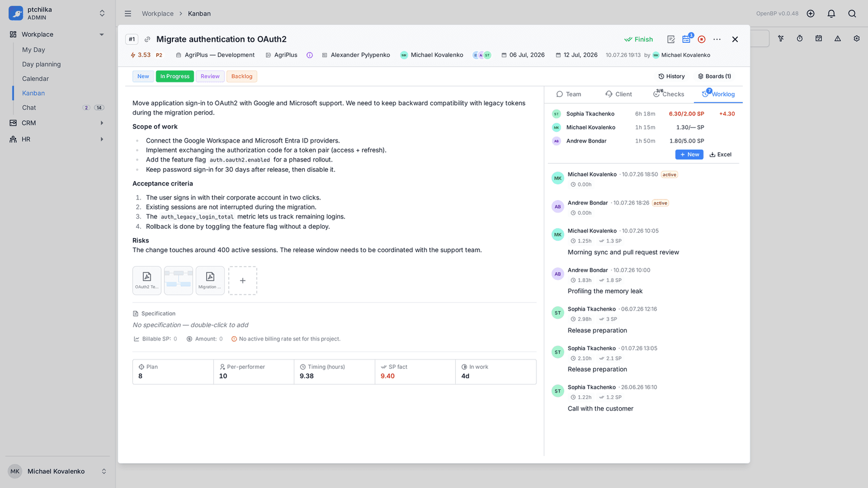Screen dimensions: 868x488
Task: Click the Workplace breadcrumb link
Action: point(158,14)
